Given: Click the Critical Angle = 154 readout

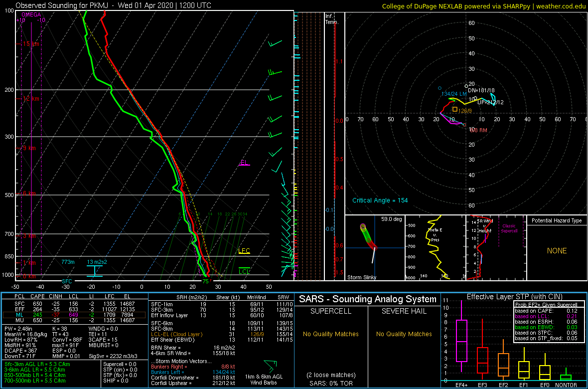Looking at the screenshot, I should click(380, 200).
